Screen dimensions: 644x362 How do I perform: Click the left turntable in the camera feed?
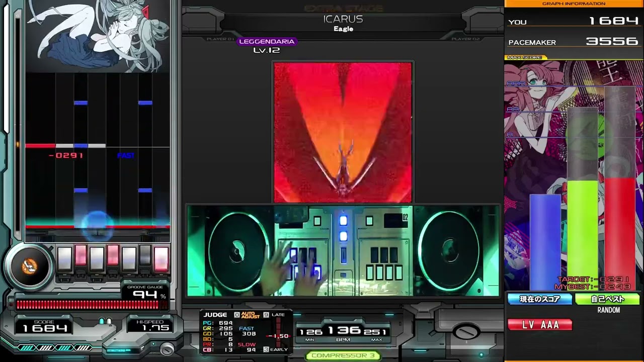click(x=239, y=251)
